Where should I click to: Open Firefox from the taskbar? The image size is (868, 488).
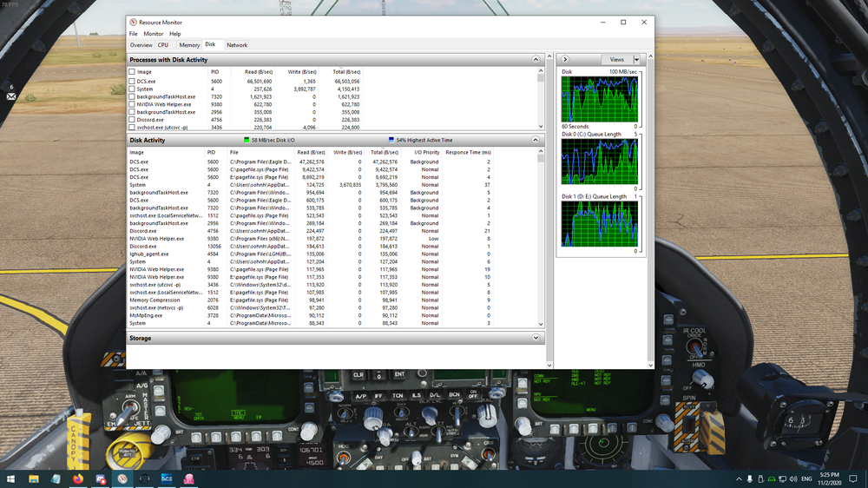point(78,478)
